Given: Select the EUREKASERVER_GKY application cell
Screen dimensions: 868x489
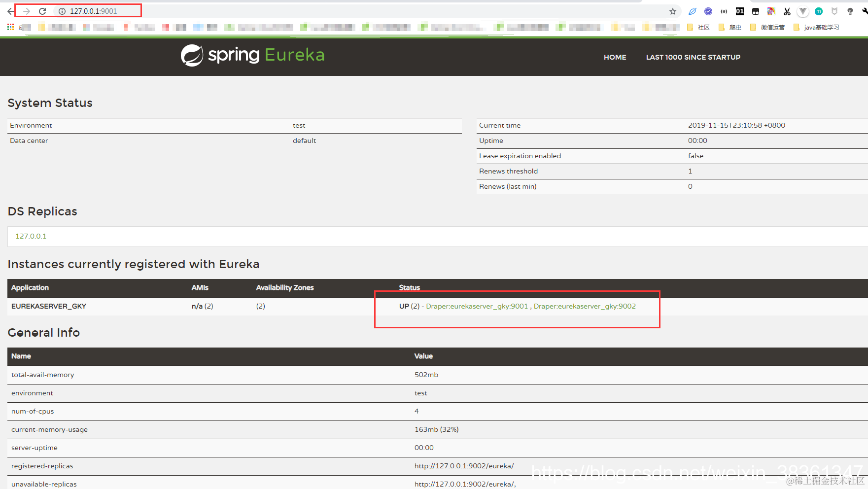Looking at the screenshot, I should pos(49,306).
